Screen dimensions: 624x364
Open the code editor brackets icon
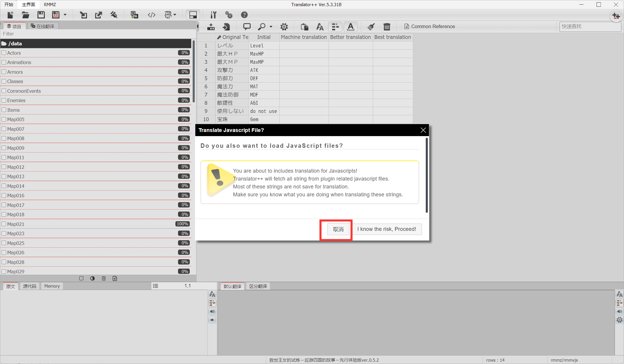[x=151, y=15]
